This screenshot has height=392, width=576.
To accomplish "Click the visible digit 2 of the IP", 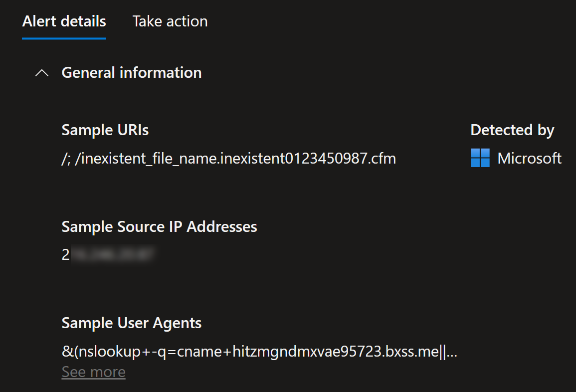I will (66, 254).
